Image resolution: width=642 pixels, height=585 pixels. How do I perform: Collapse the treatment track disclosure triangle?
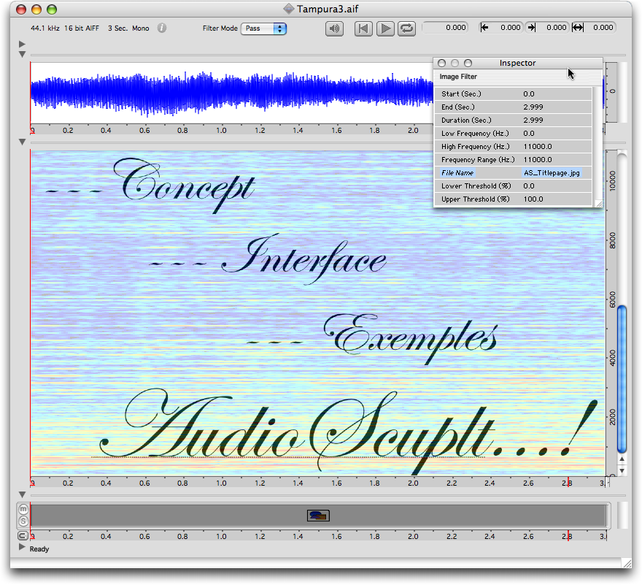23,495
